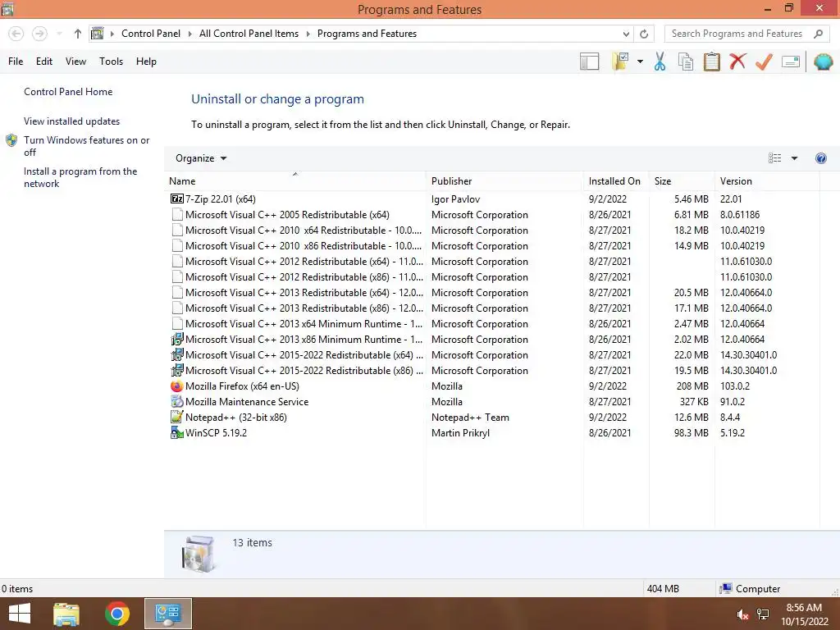Go up one level with Up arrow
This screenshot has height=630, width=840.
click(x=78, y=34)
